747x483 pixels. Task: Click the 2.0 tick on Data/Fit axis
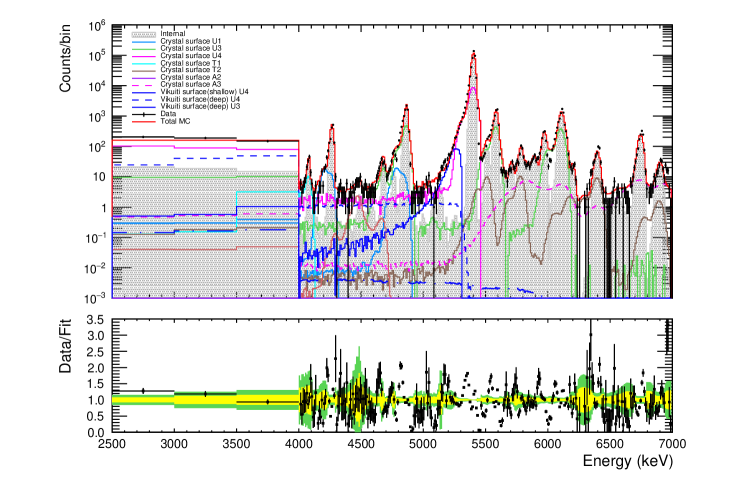pos(97,368)
